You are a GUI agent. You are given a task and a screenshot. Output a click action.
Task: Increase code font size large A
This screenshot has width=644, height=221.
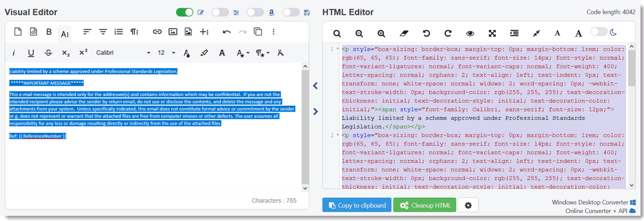[x=578, y=33]
